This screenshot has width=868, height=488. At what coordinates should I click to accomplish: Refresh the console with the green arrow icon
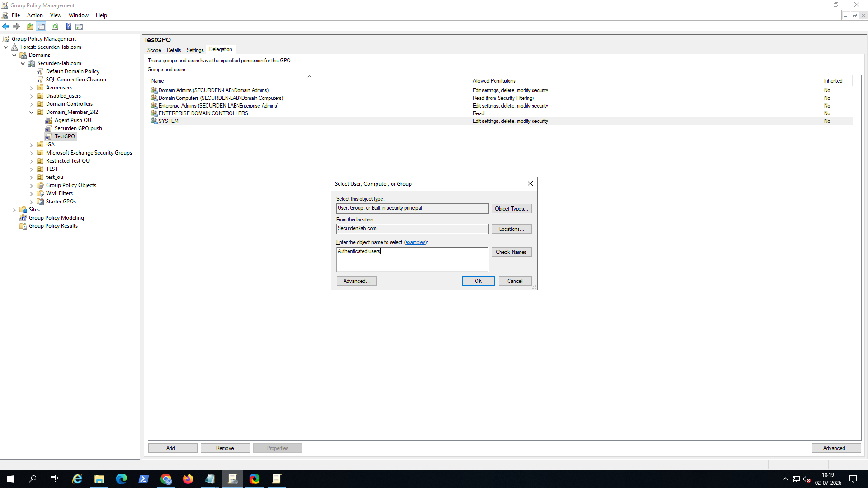[x=55, y=27]
